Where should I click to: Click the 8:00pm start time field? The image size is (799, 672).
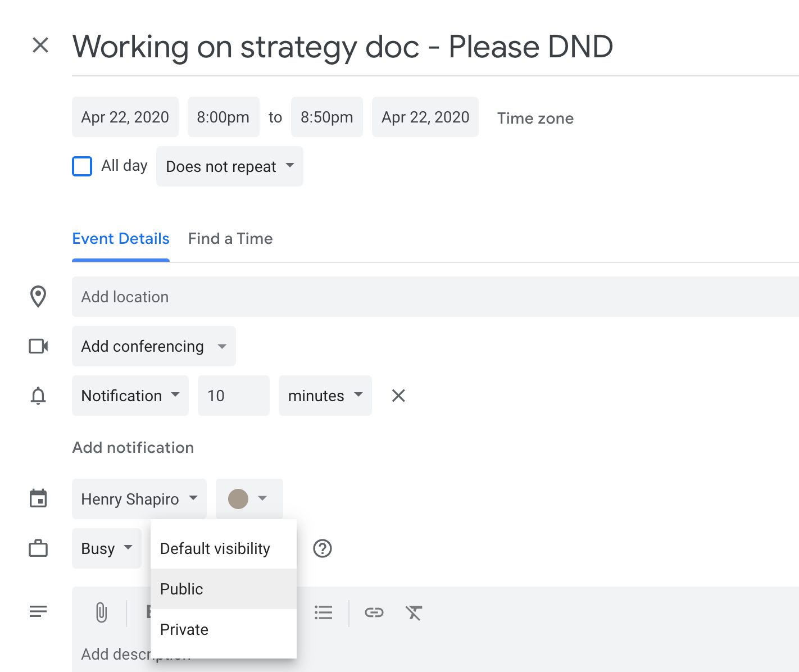coord(223,117)
